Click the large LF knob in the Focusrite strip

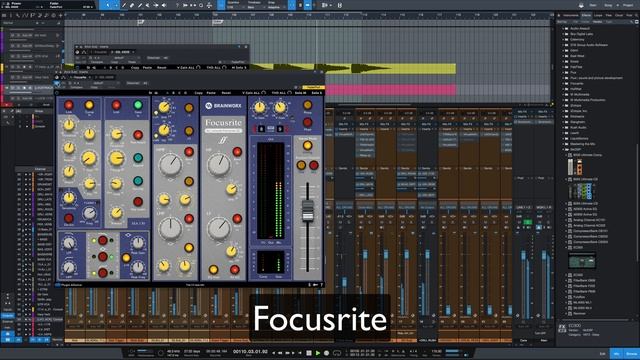click(x=219, y=229)
